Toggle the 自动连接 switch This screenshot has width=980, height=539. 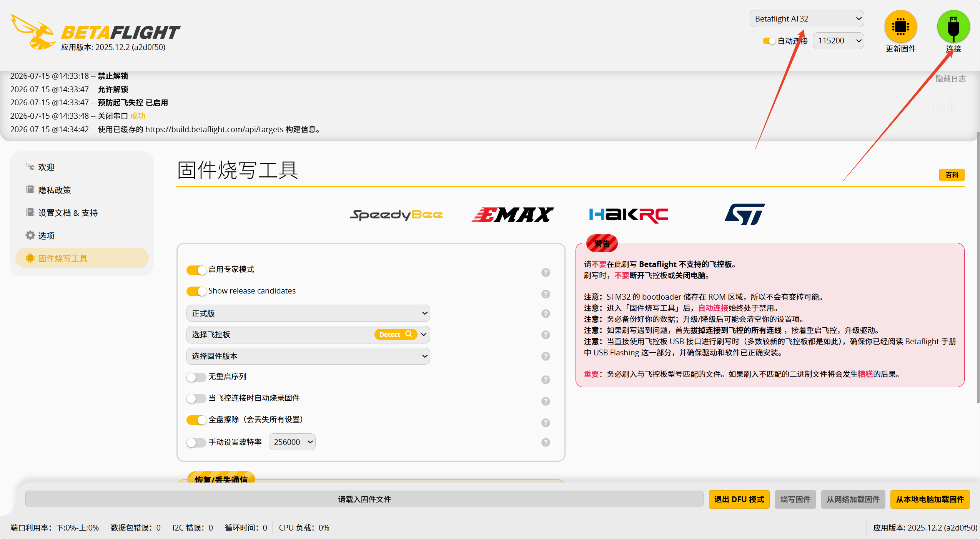[769, 41]
